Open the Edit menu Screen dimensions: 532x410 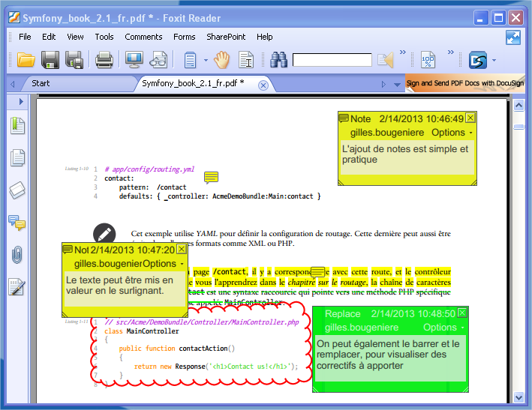click(49, 37)
